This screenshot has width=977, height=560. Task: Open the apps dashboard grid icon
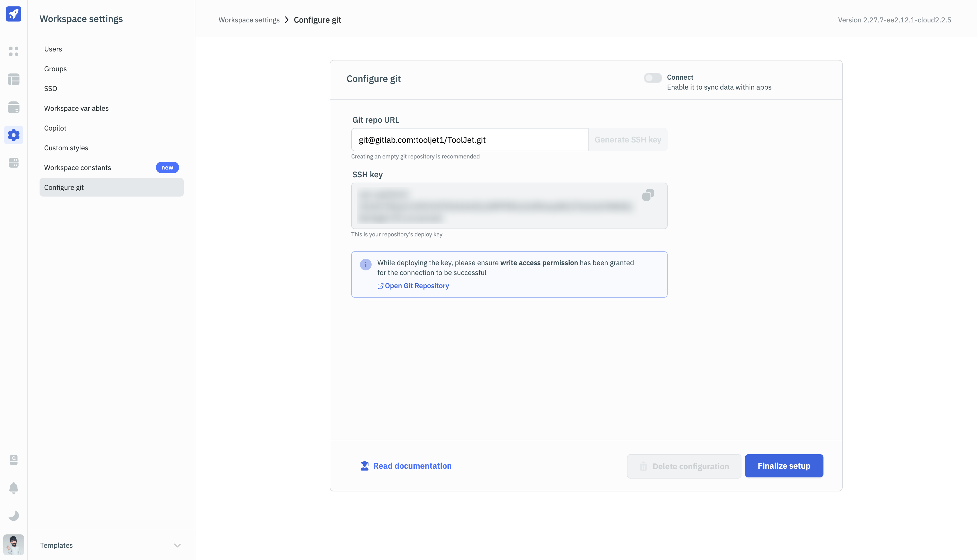pyautogui.click(x=13, y=51)
